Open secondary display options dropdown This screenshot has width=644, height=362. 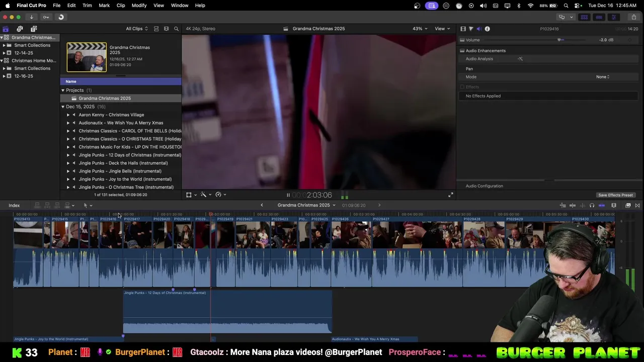(x=571, y=17)
